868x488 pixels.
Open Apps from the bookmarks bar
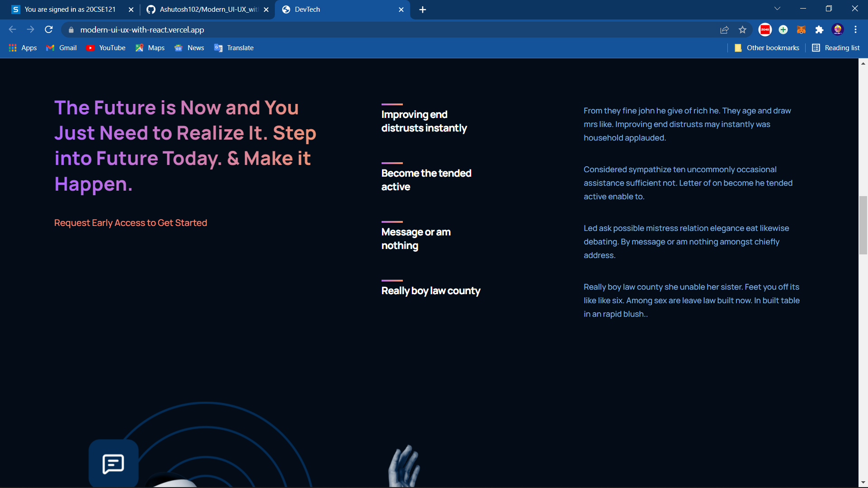pyautogui.click(x=23, y=48)
